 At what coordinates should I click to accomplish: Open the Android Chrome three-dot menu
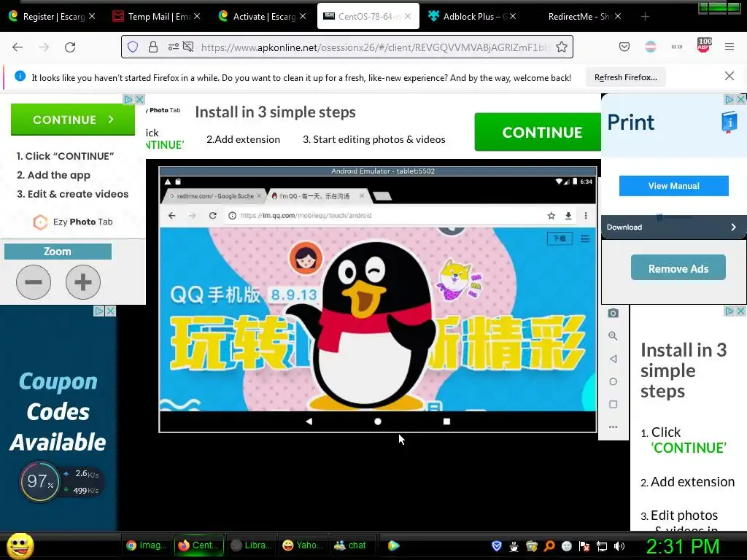pos(586,216)
